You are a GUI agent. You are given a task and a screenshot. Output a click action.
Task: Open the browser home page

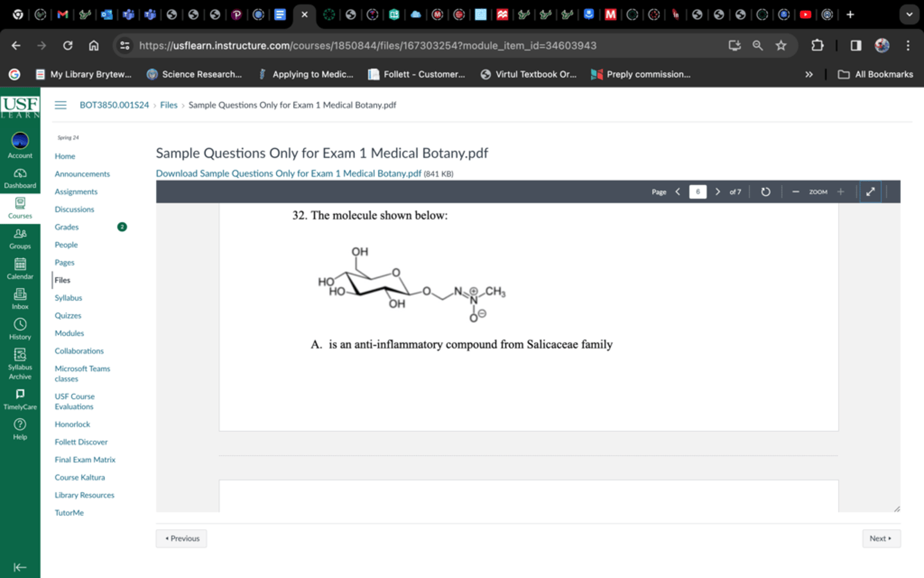[x=94, y=46]
